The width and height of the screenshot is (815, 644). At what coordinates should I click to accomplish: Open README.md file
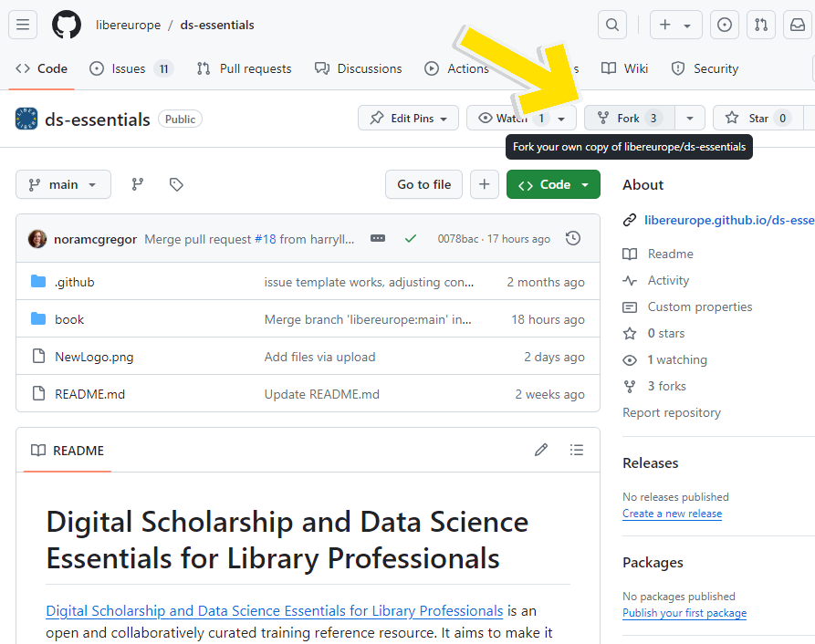[90, 394]
